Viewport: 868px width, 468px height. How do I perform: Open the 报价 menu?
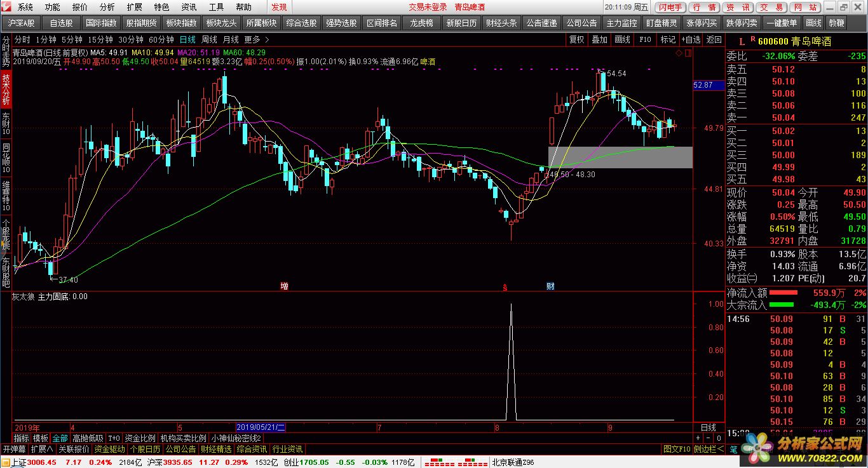pyautogui.click(x=80, y=7)
